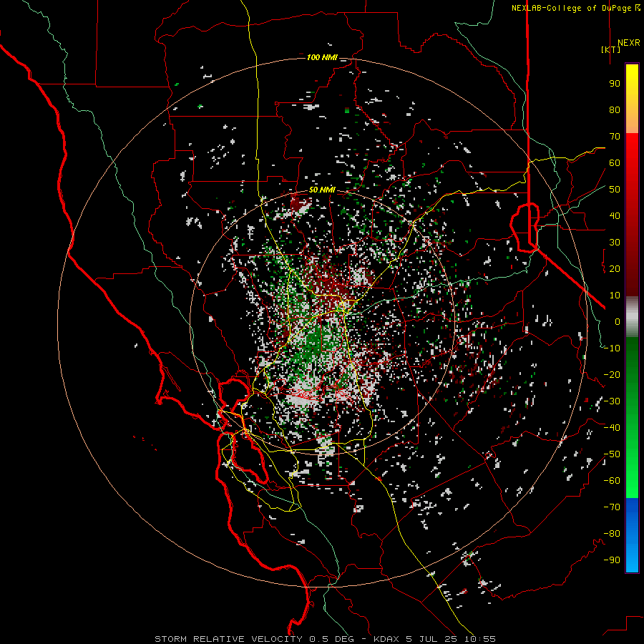The height and width of the screenshot is (644, 644).
Task: Select the positive 60 value on velocity scale
Action: click(x=615, y=162)
